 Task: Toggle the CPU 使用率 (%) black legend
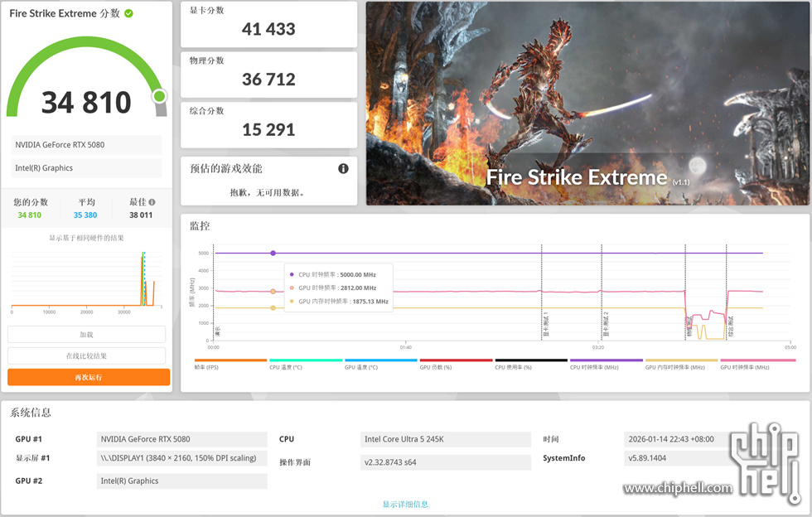(x=531, y=365)
